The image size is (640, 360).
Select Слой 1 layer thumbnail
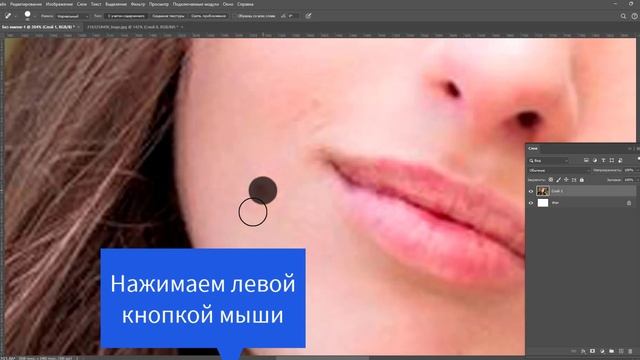542,191
